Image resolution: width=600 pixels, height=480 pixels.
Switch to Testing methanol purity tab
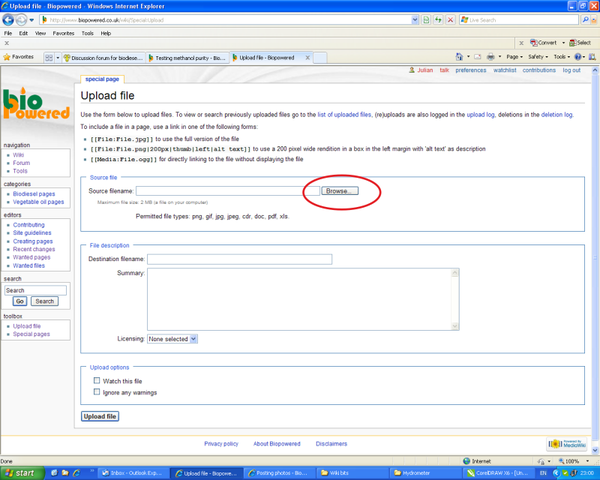188,57
